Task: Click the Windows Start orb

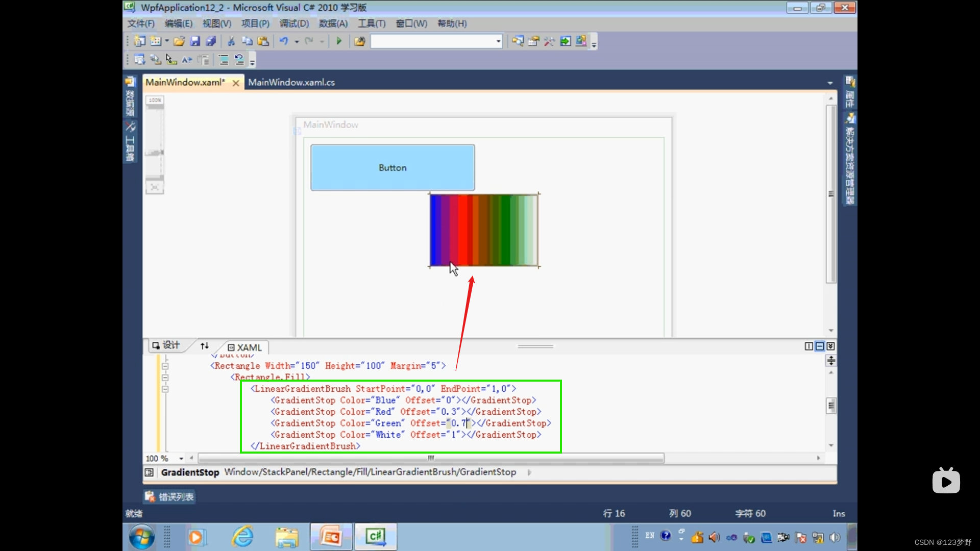Action: (x=141, y=537)
